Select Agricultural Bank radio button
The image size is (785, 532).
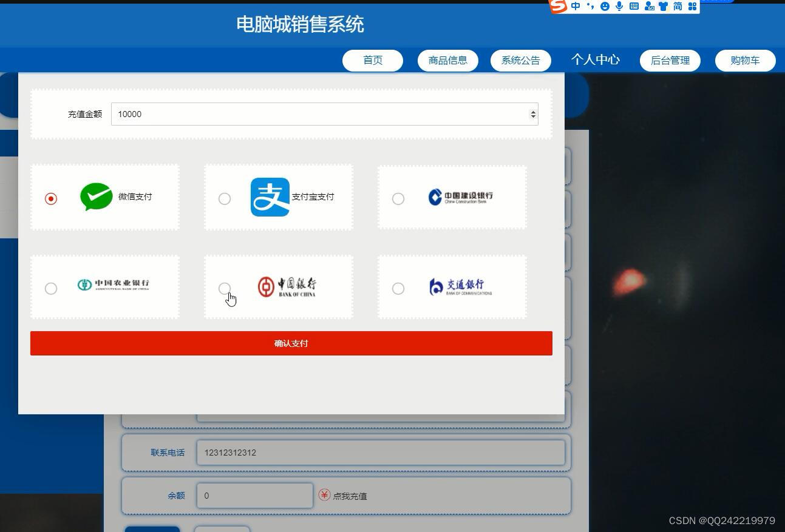coord(51,288)
